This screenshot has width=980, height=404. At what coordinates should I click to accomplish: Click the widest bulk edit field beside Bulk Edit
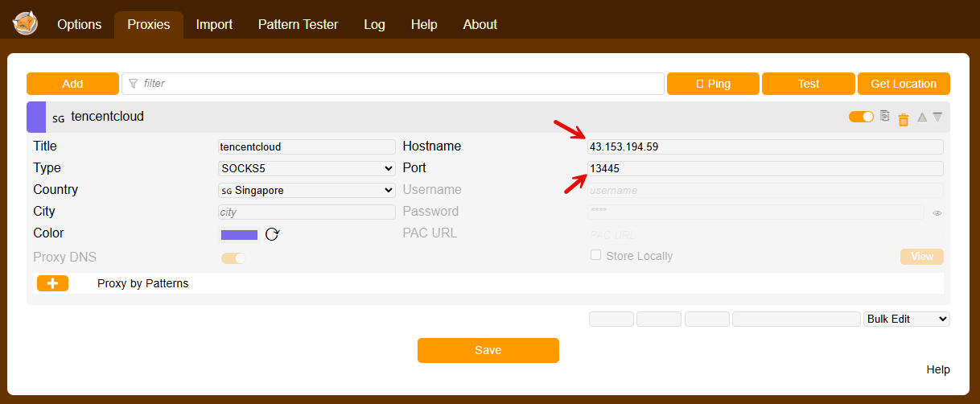pos(797,319)
